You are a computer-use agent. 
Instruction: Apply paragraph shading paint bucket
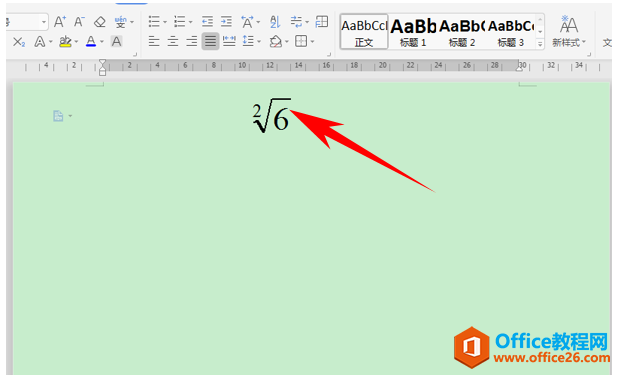(276, 41)
